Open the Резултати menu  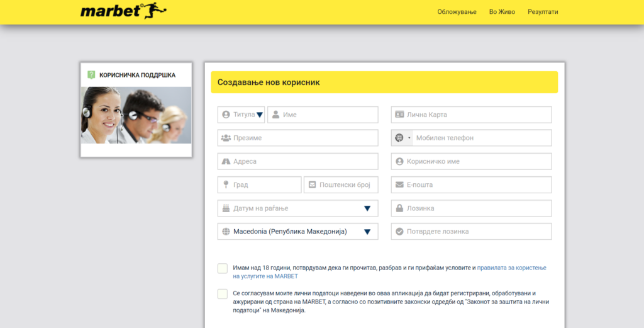(543, 11)
